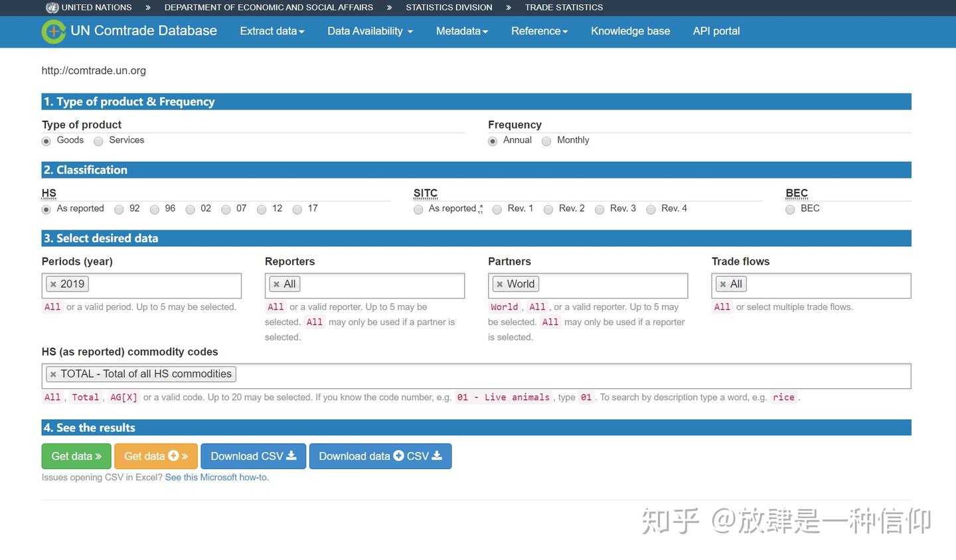Click the 'World' hint under Partners
Viewport: 956px width, 560px height.
(505, 307)
